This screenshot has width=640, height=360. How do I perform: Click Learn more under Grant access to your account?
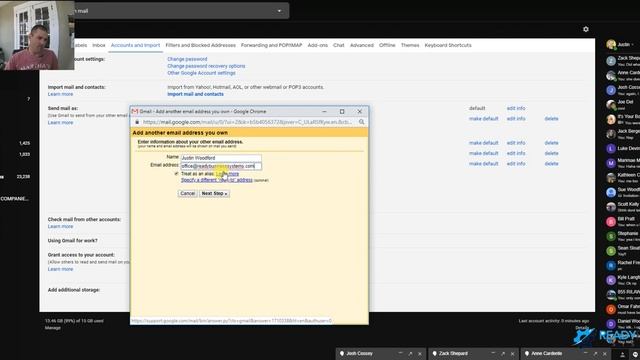(60, 269)
